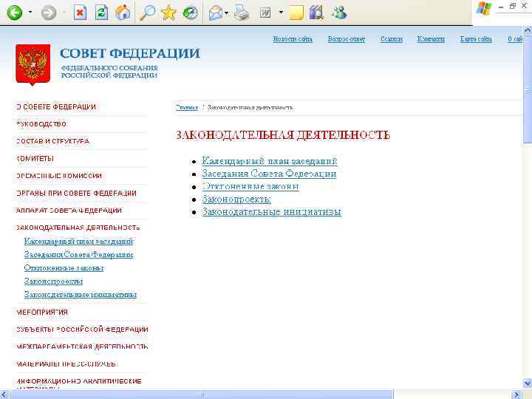
Task: Open 'Мероприятия' in left menu
Action: 42,312
